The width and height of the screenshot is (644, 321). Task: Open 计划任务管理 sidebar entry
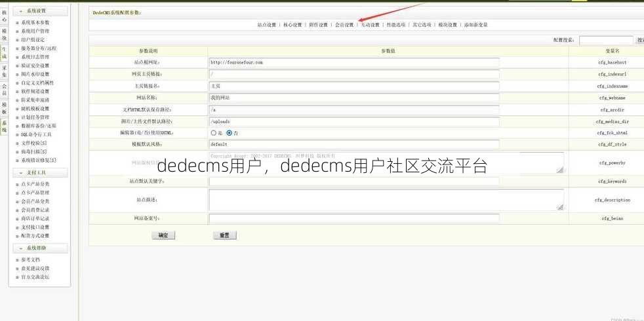(x=35, y=117)
